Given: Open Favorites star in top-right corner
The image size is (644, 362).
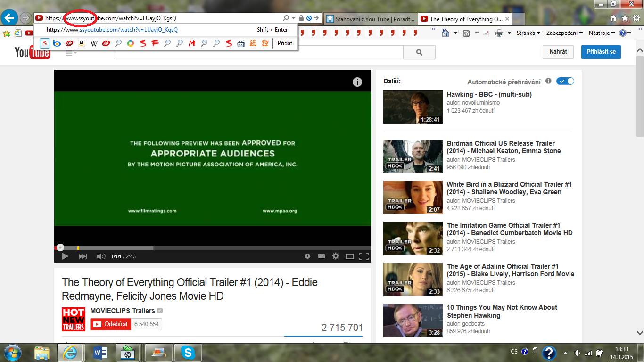Looking at the screenshot, I should 625,18.
